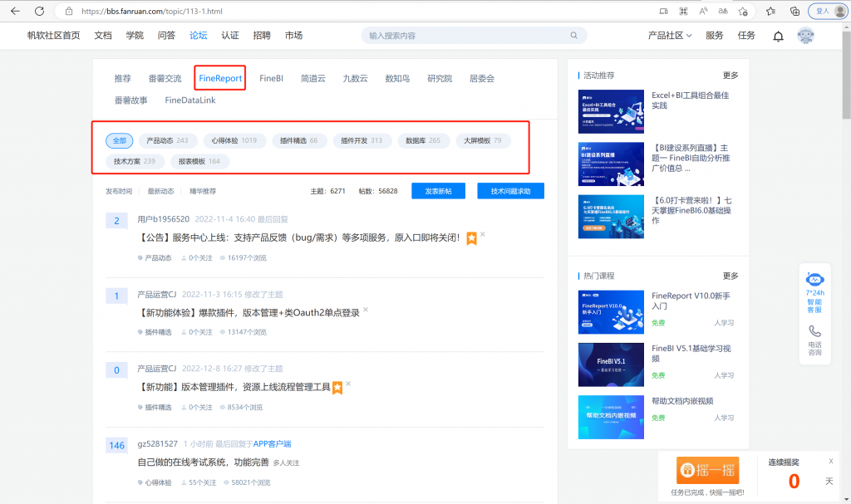The image size is (851, 504).
Task: View site info via the padlock icon
Action: click(x=69, y=11)
